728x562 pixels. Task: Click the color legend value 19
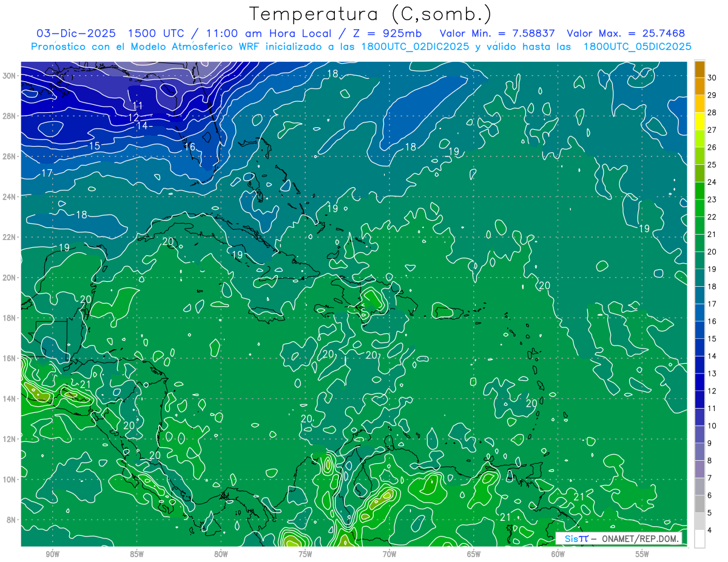tap(712, 269)
